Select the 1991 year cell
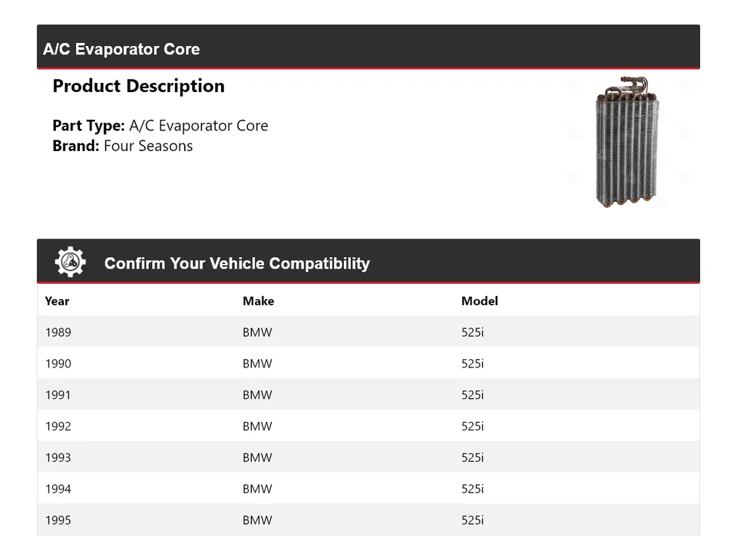 [x=58, y=395]
